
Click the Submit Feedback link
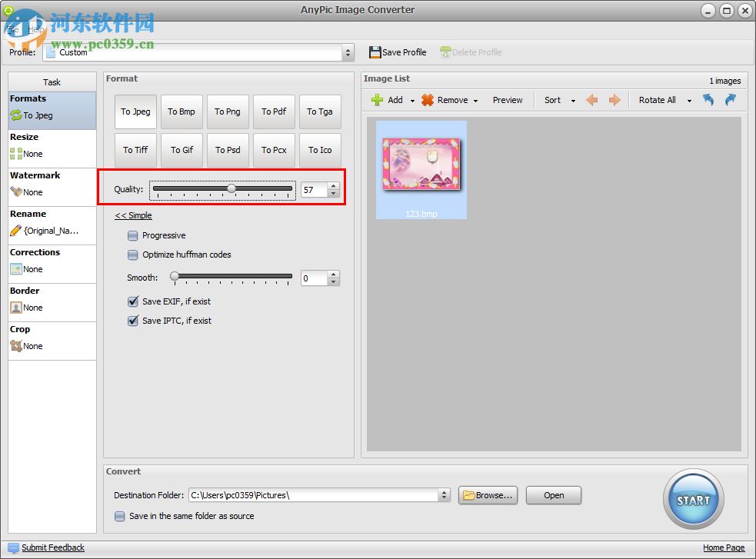coord(53,547)
